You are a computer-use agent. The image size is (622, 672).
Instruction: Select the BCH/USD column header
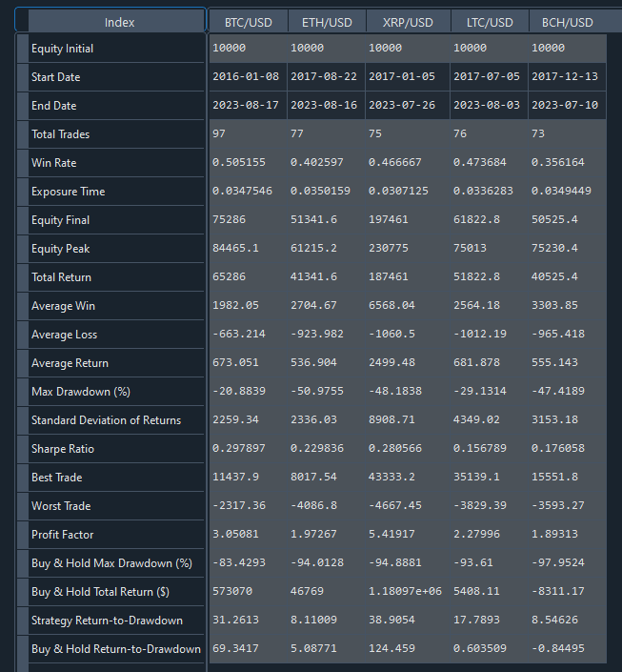pos(568,22)
